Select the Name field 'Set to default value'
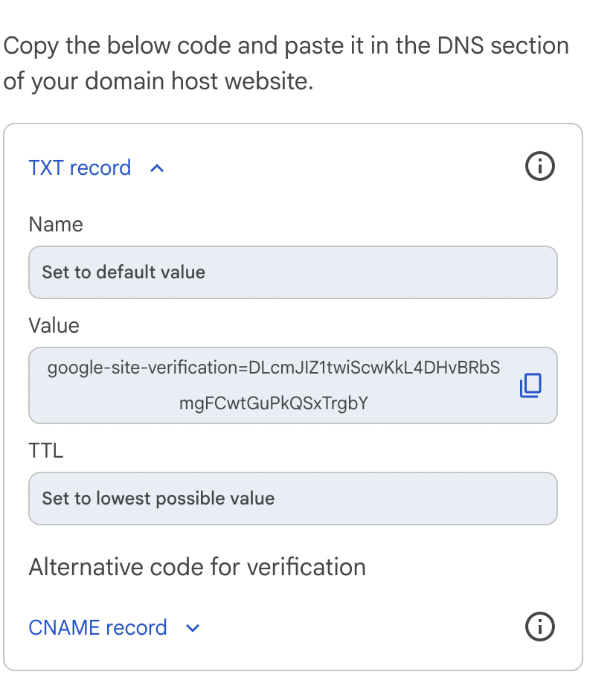616x695 pixels. point(292,272)
